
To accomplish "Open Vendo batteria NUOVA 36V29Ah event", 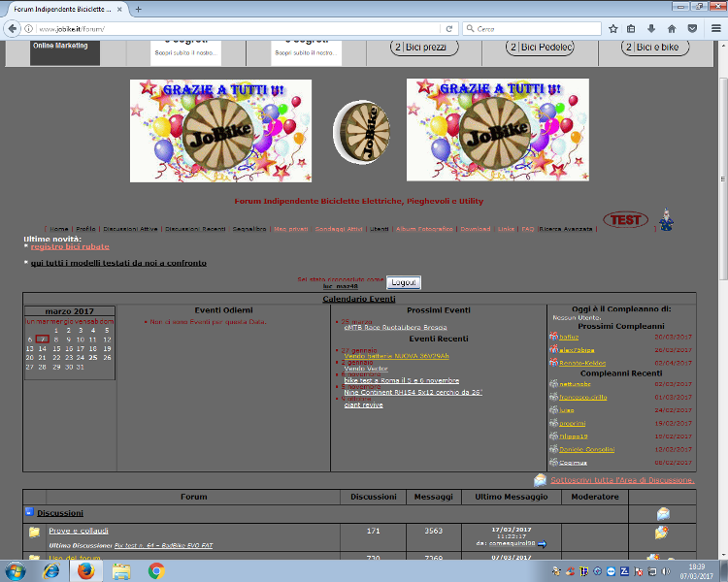I will 396,356.
